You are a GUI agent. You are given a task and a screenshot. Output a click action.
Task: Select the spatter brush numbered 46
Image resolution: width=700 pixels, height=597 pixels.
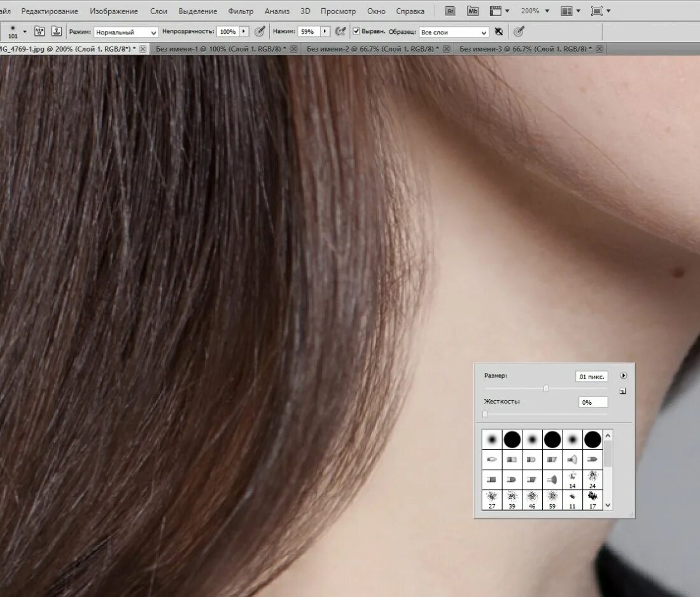[x=532, y=500]
